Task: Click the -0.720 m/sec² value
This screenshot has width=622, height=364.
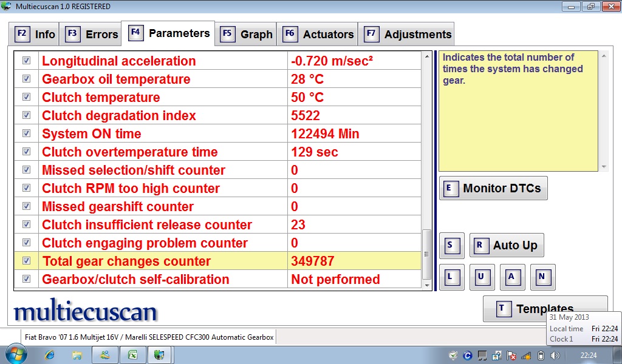Action: click(x=332, y=61)
